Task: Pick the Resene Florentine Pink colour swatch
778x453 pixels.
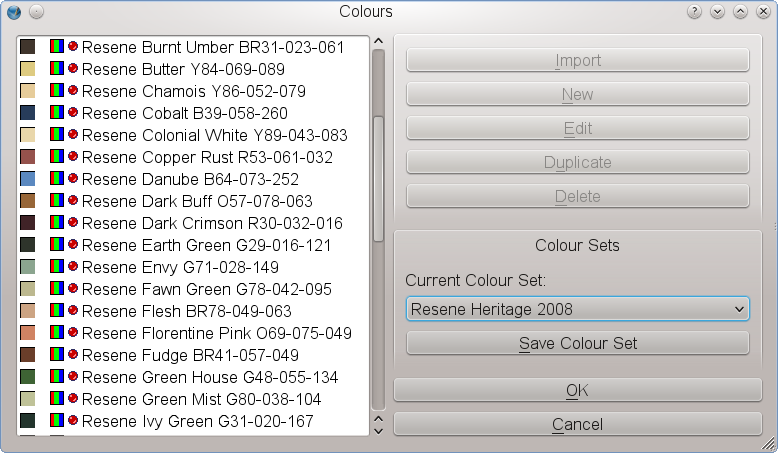Action: point(28,333)
